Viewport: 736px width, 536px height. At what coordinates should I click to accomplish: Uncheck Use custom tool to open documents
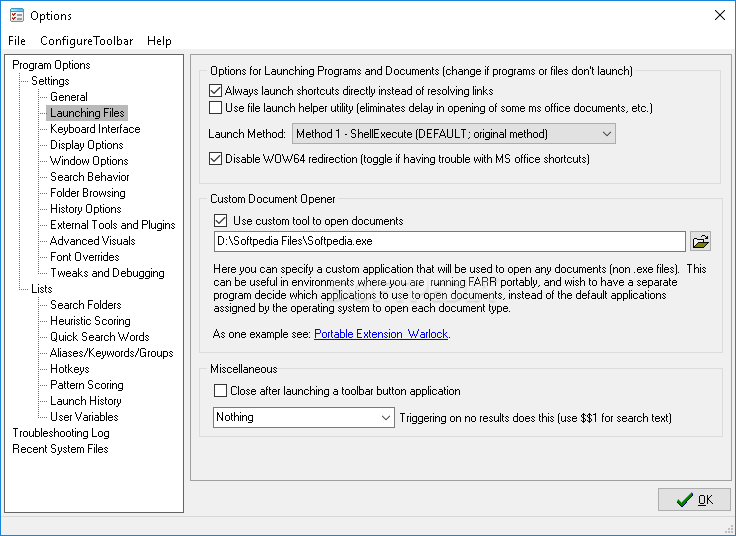tap(220, 221)
